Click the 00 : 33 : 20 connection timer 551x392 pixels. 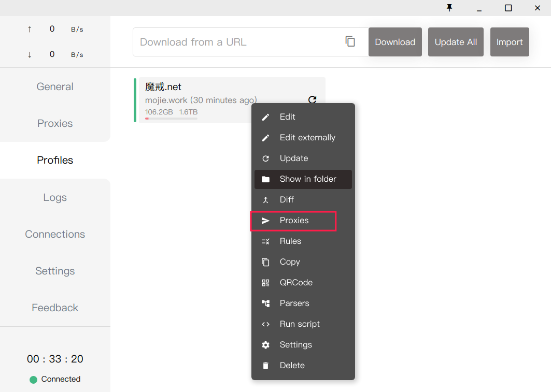(55, 359)
